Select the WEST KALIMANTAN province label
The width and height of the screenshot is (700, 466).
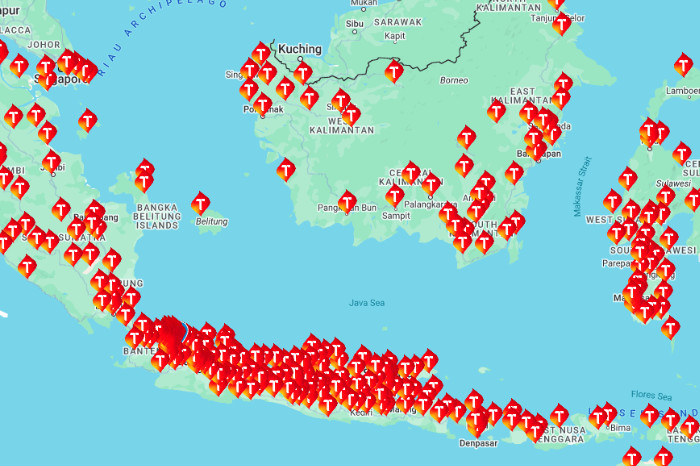tap(342, 126)
